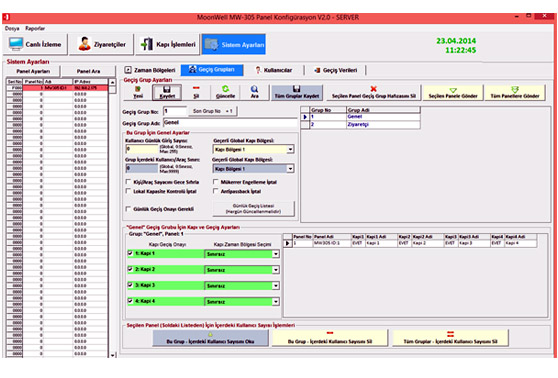Select the Panel Ayarları tab
Viewport: 558px width, 378px height.
click(33, 71)
